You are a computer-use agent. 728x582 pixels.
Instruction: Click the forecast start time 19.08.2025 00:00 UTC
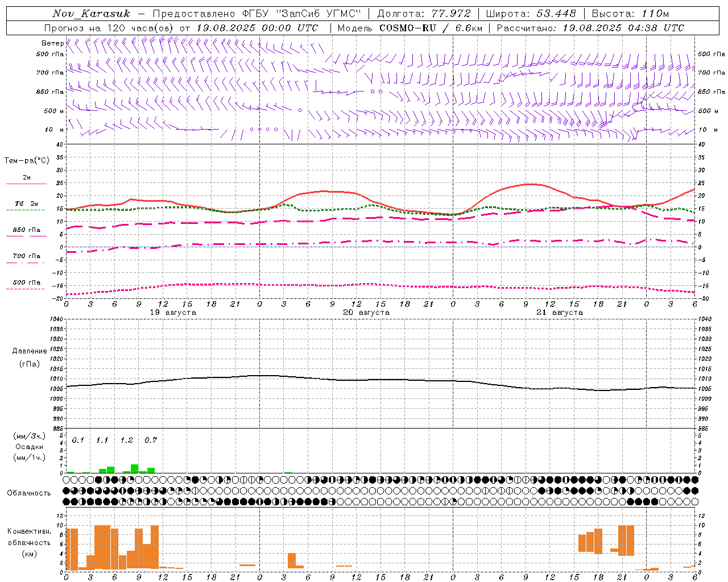[257, 28]
